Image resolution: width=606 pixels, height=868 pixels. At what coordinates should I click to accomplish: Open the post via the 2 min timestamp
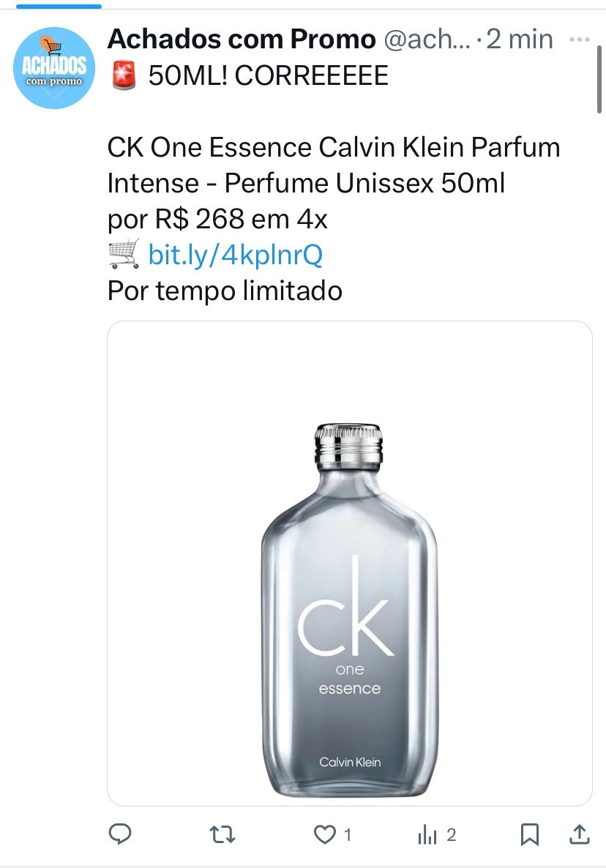[520, 40]
